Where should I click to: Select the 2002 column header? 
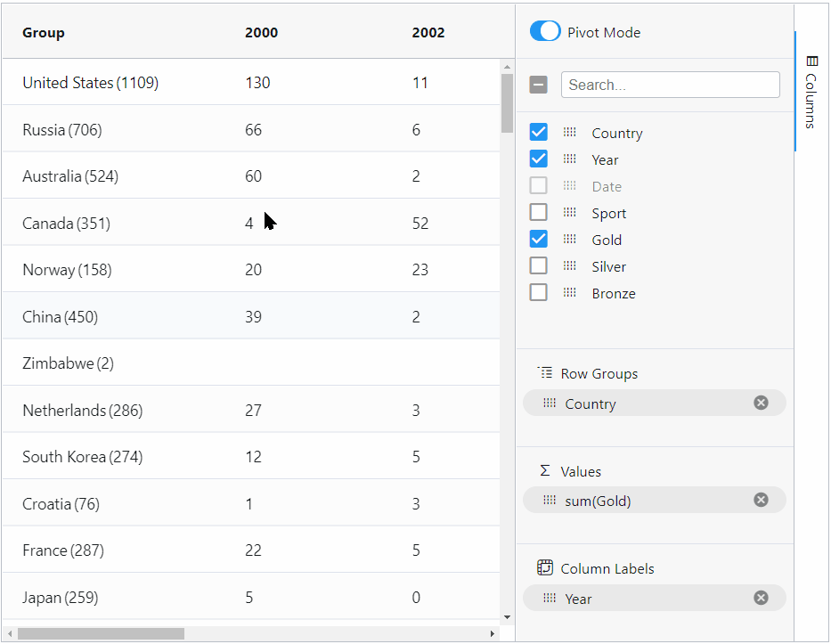point(428,32)
